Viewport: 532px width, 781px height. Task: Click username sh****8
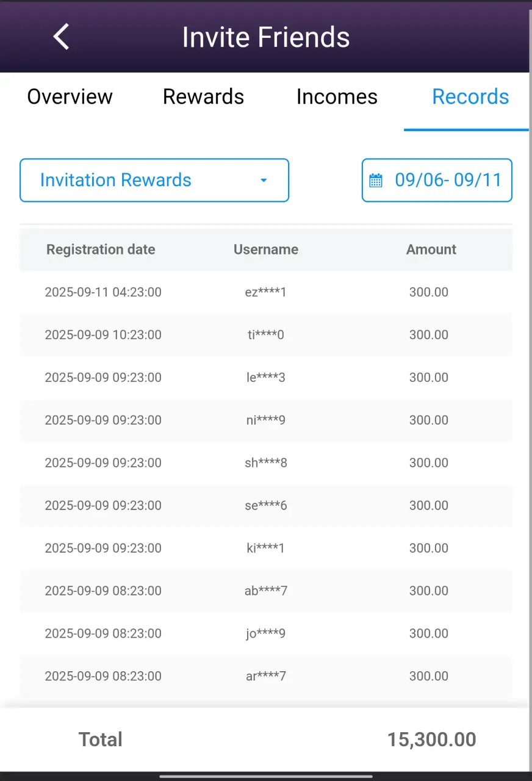point(266,463)
